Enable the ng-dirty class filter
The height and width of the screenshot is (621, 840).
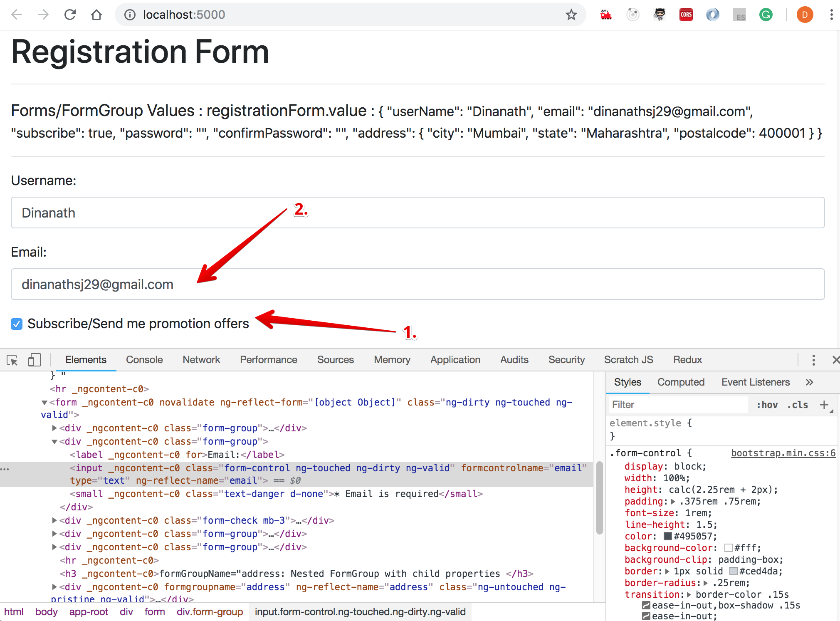pyautogui.click(x=797, y=405)
